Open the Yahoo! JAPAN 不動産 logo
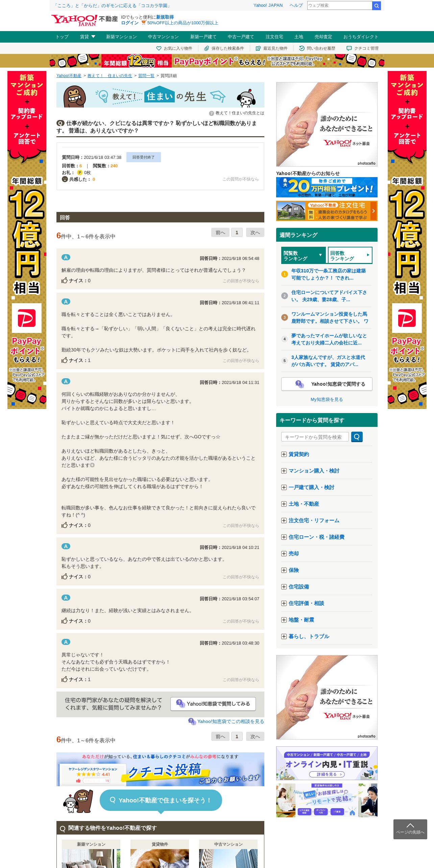The height and width of the screenshot is (868, 434). point(85,20)
